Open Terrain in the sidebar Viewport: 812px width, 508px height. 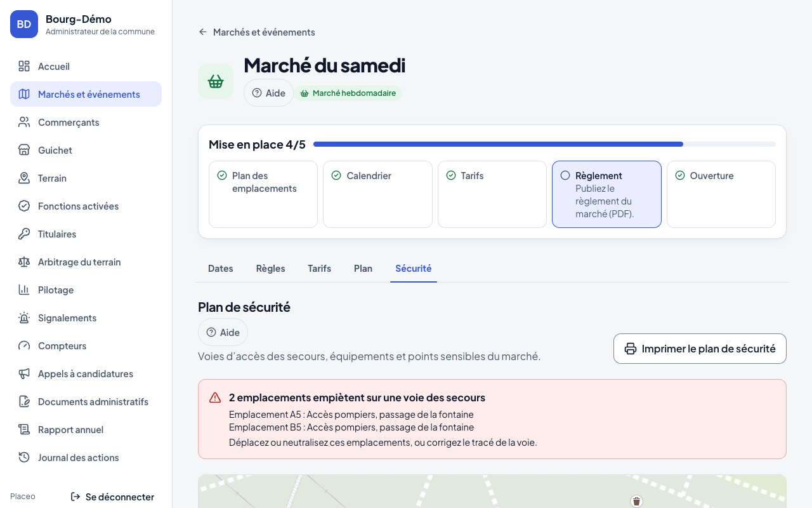(86, 178)
